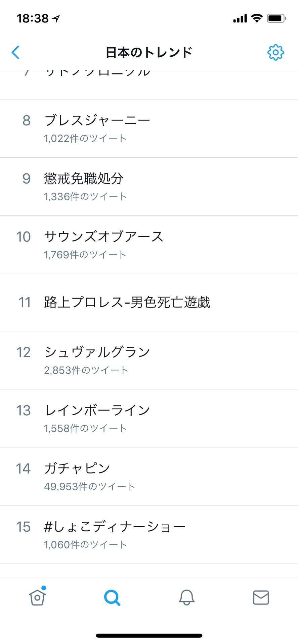
Task: Go to the Home tab icon
Action: click(37, 597)
